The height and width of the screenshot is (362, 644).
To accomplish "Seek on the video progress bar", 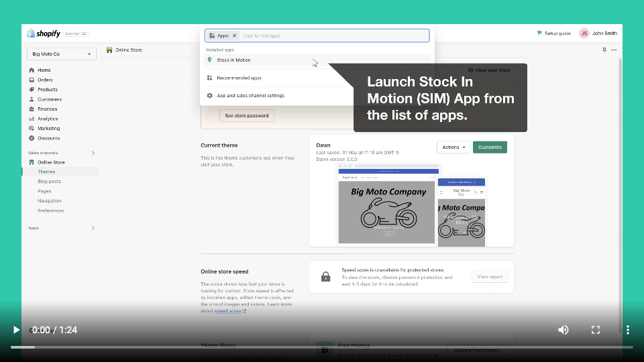I will pos(322,347).
